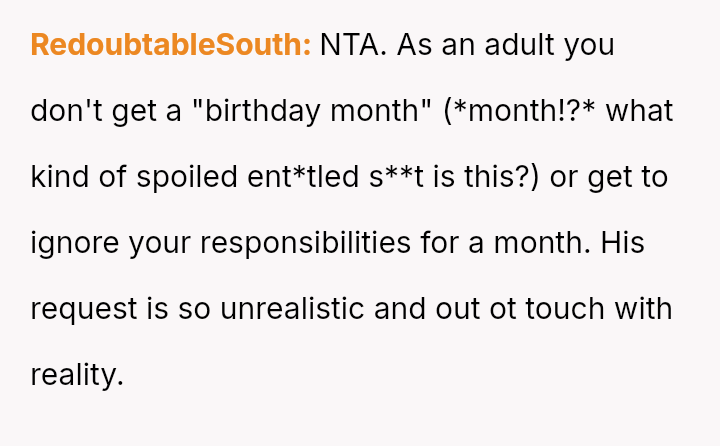Click the word "with" ending fifth line
This screenshot has height=446, width=720.
tap(644, 309)
